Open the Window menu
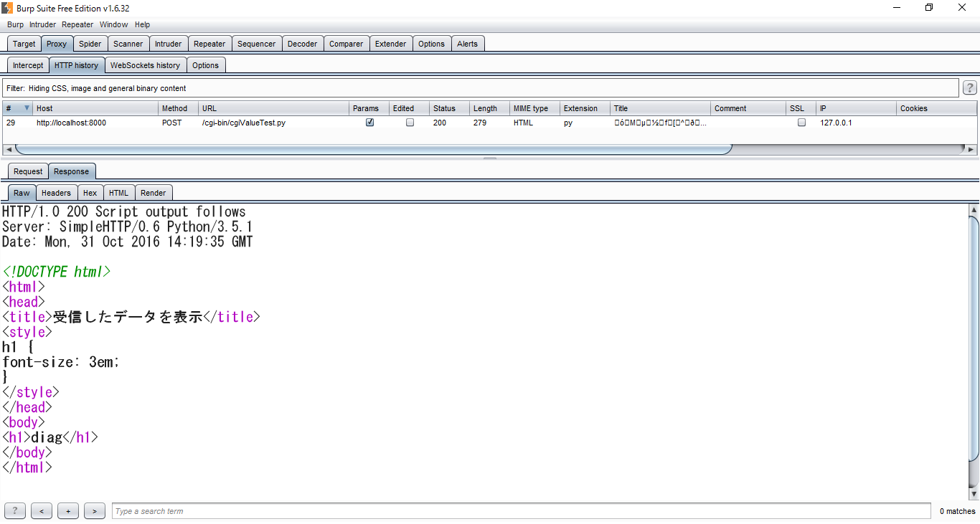 coord(113,24)
